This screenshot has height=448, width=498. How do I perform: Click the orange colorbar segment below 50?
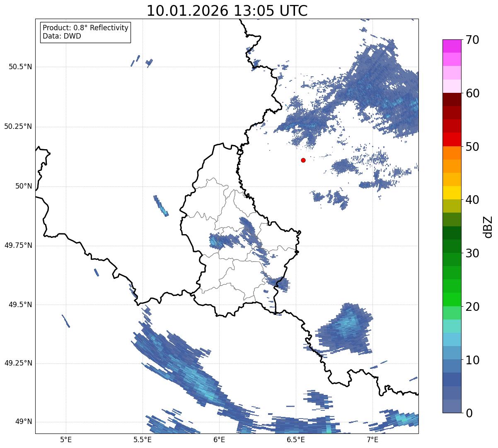click(452, 153)
